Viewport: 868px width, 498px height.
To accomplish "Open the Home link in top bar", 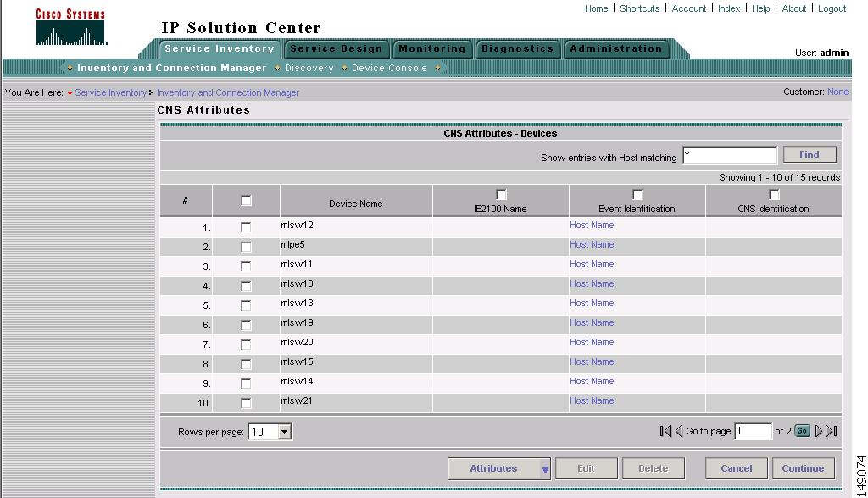I will coord(596,8).
